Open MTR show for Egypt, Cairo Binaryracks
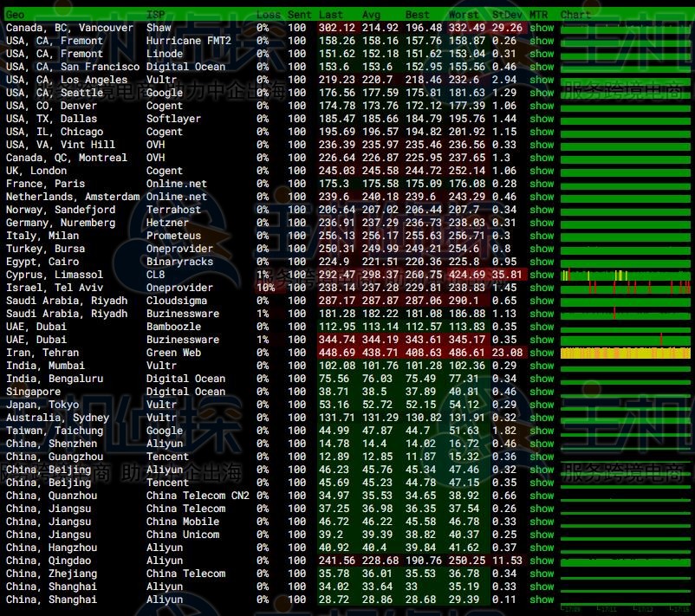Image resolution: width=695 pixels, height=616 pixels. click(x=542, y=262)
